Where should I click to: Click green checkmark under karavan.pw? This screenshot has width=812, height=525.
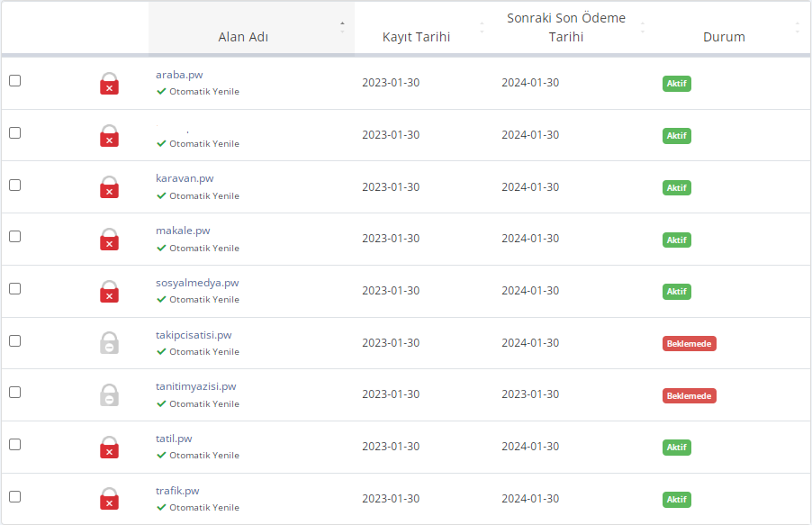161,196
